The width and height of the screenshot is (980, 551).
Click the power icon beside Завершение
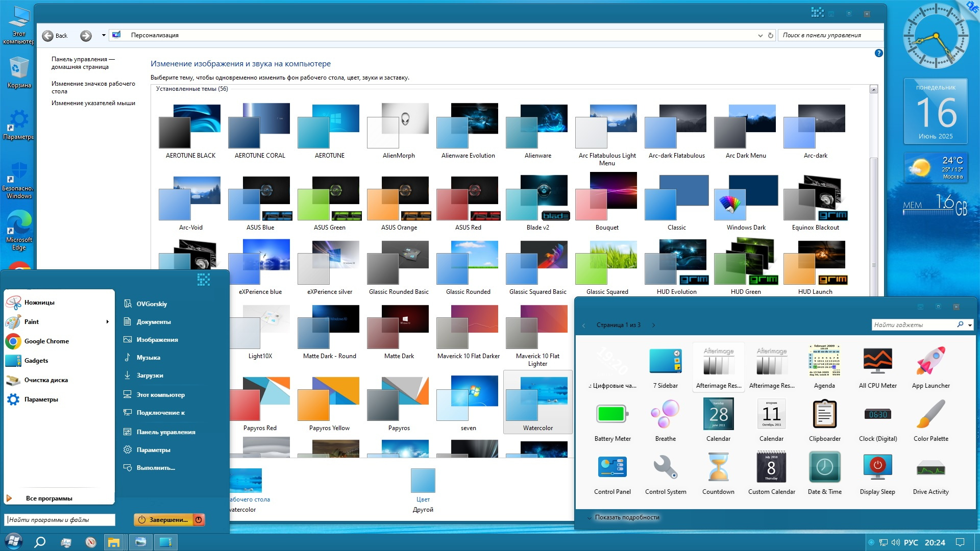pyautogui.click(x=199, y=519)
